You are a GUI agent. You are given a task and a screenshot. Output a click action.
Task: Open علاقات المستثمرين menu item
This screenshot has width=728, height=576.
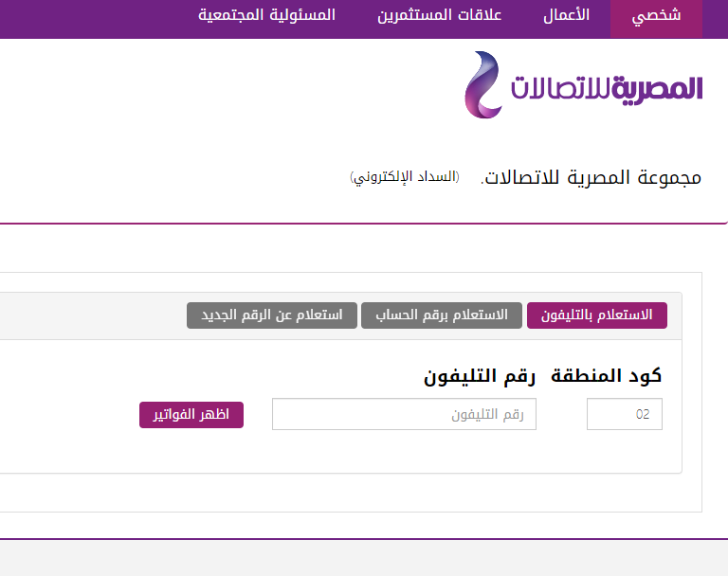[439, 15]
